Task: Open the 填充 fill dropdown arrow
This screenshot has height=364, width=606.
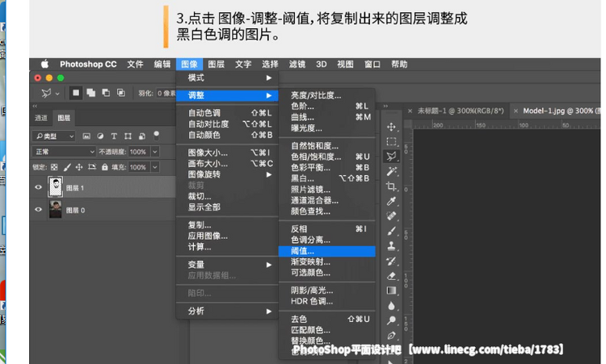Action: click(155, 167)
